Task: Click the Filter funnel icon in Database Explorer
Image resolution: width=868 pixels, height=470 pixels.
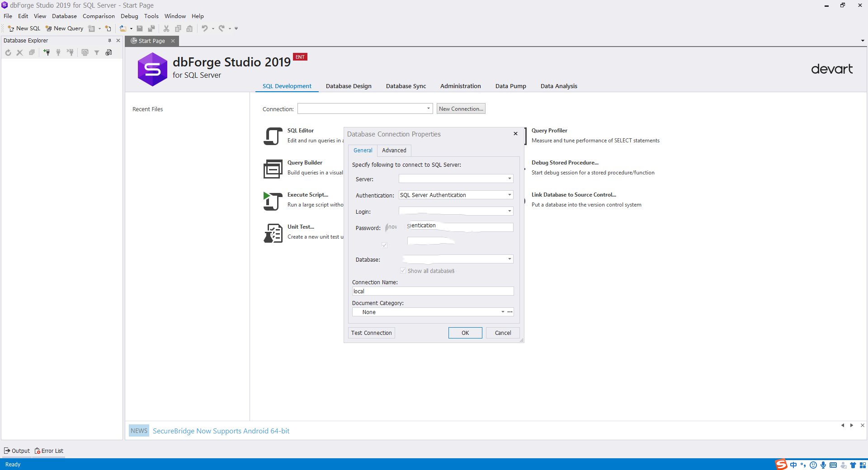Action: [97, 52]
